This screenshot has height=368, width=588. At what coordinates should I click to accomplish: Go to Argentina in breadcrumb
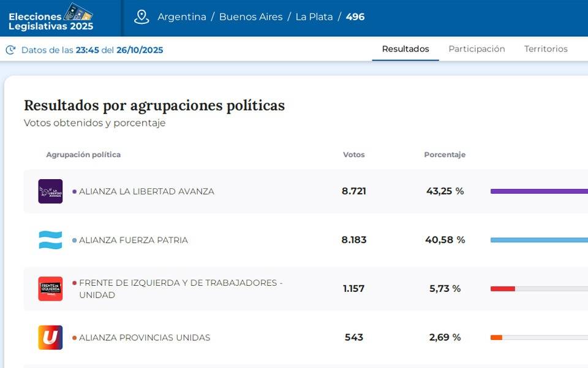182,17
